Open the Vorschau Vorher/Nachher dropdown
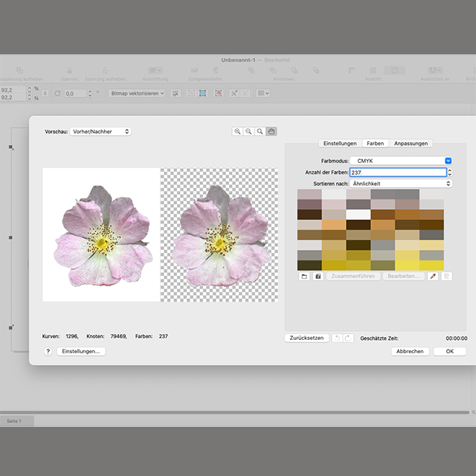Viewport: 476px width, 476px height. point(100,132)
